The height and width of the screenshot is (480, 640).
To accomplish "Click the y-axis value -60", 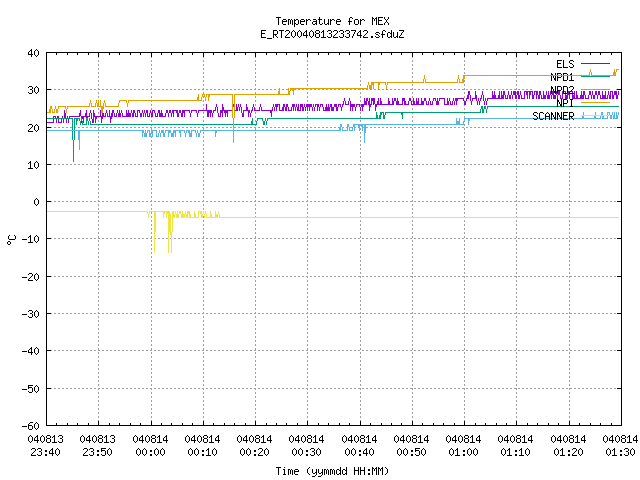I will click(x=31, y=425).
